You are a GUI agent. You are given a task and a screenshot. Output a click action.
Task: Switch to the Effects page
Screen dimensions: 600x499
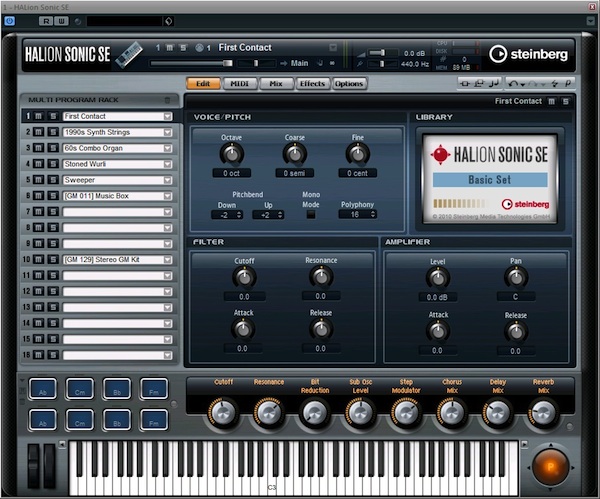coord(312,83)
